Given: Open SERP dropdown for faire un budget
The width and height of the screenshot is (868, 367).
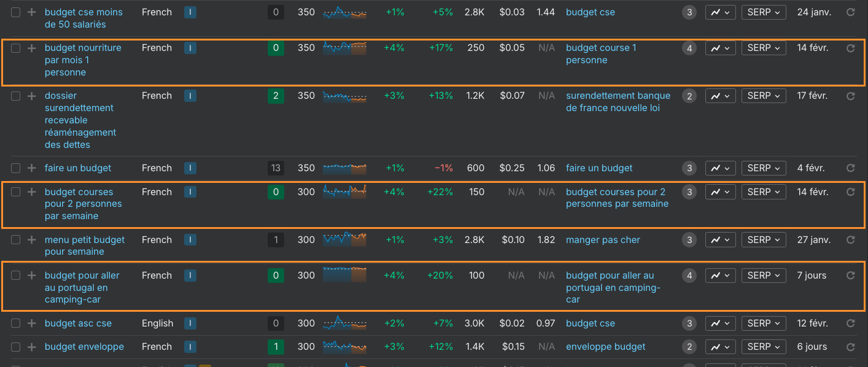Looking at the screenshot, I should [763, 168].
